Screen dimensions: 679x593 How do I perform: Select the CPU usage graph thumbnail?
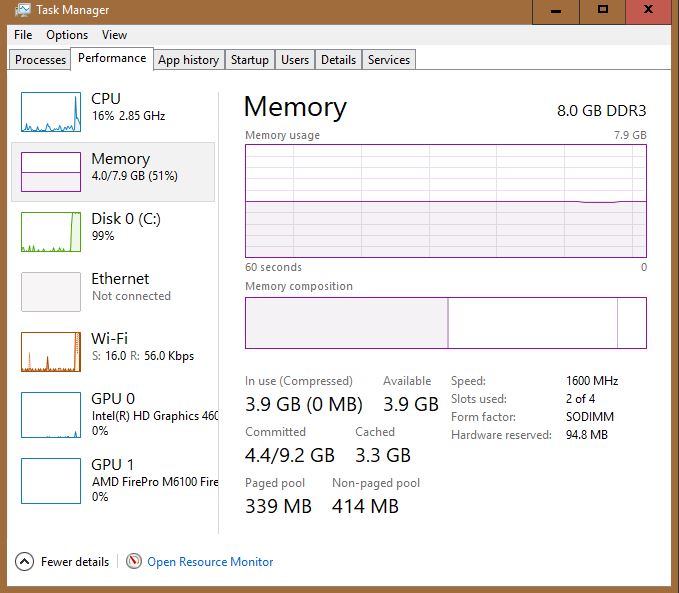coord(51,112)
